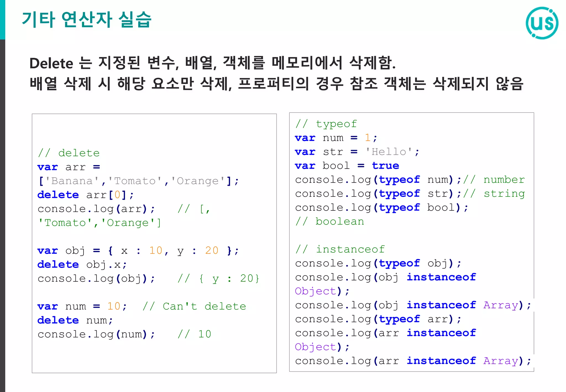Click the 'console.log(arr instanceof' line
Image resolution: width=566 pixels, height=392 pixels.
click(x=385, y=333)
